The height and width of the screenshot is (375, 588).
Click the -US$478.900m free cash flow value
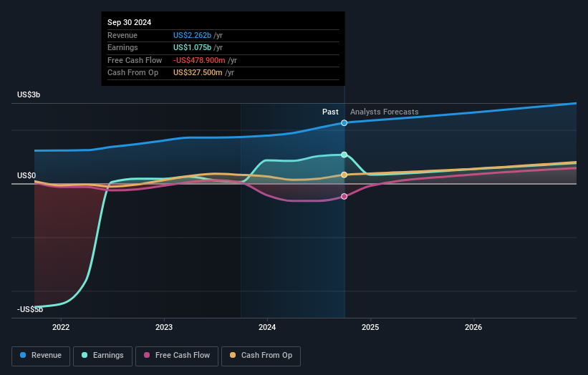[199, 60]
